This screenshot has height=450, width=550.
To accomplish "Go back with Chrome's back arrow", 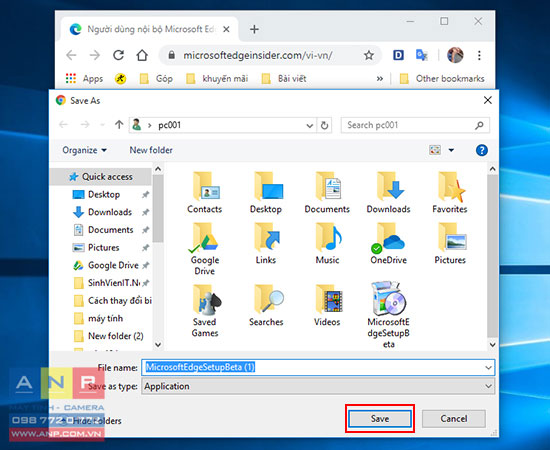I will click(72, 55).
